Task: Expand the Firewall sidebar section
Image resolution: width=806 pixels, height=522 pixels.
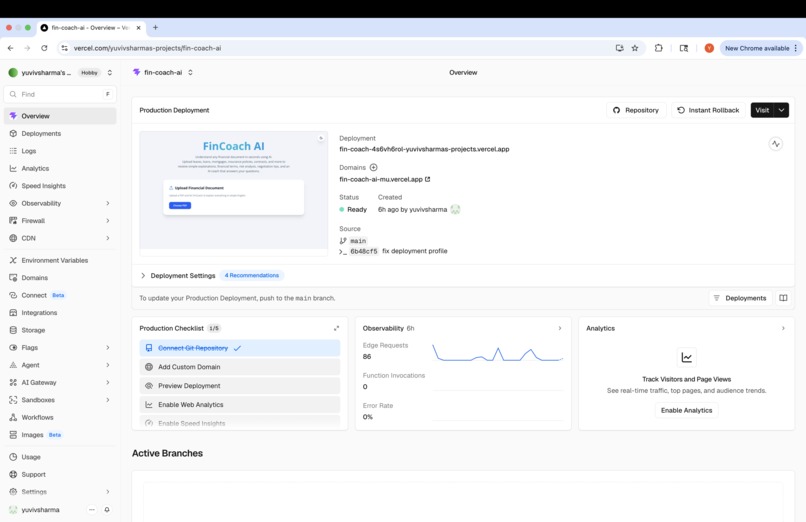Action: point(107,221)
